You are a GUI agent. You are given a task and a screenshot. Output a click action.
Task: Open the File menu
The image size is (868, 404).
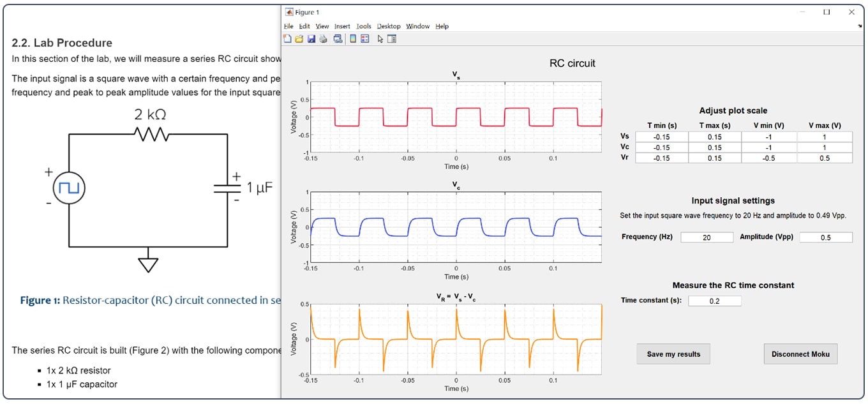click(x=288, y=26)
